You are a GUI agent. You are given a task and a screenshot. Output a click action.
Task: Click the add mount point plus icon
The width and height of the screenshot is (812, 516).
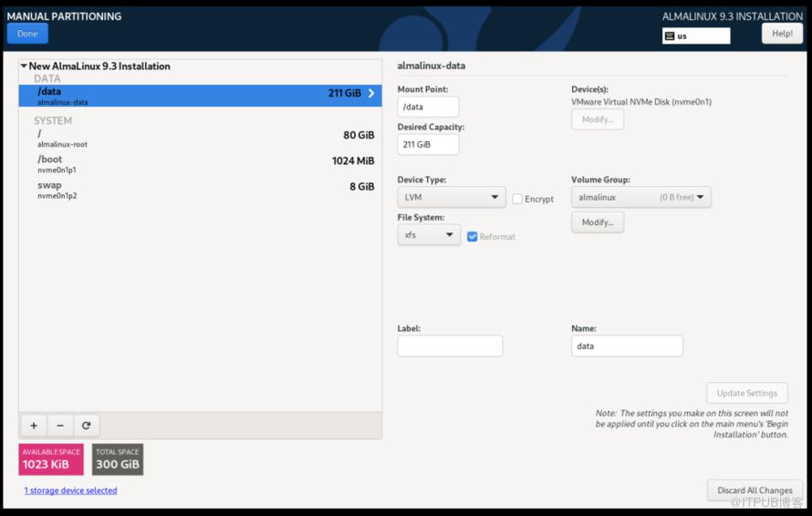pyautogui.click(x=34, y=426)
